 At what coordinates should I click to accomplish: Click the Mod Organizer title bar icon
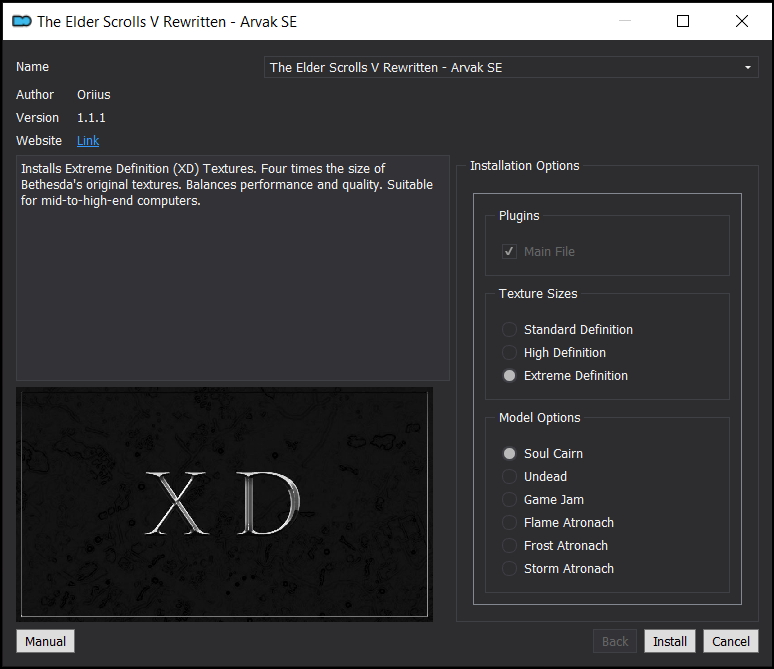click(22, 21)
